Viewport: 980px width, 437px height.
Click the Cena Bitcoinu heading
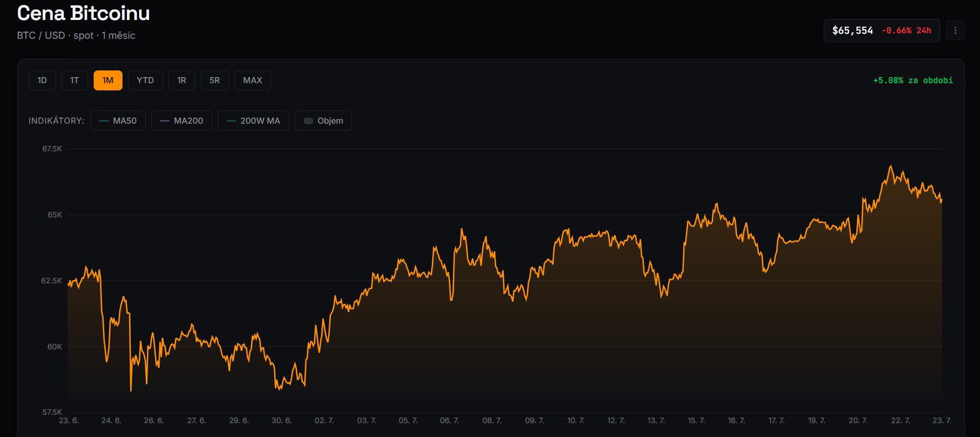click(x=84, y=13)
